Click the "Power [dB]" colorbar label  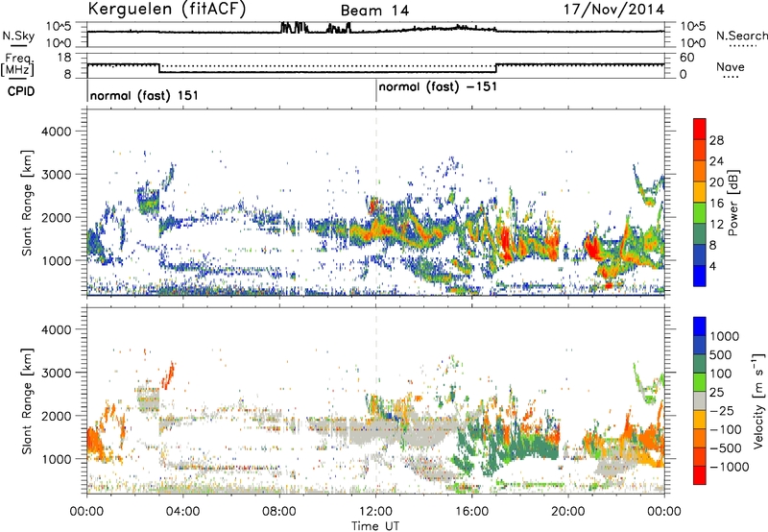click(x=732, y=203)
